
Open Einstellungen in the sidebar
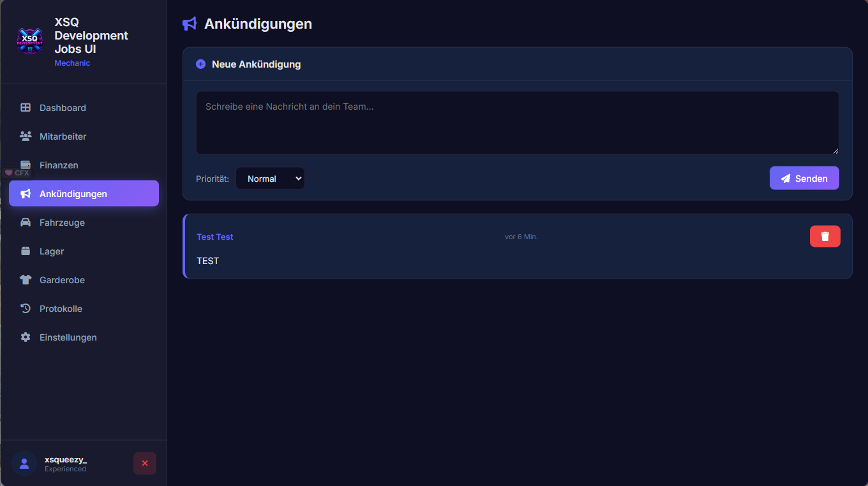click(84, 337)
